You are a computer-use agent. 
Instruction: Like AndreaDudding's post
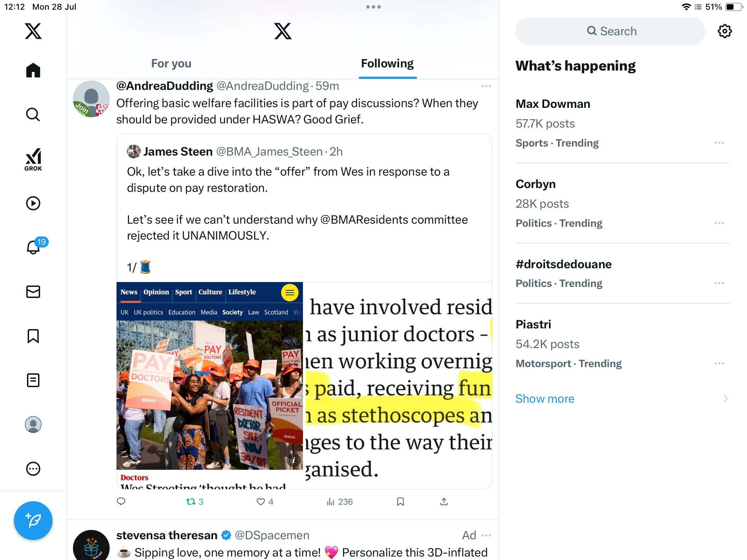[x=265, y=502]
